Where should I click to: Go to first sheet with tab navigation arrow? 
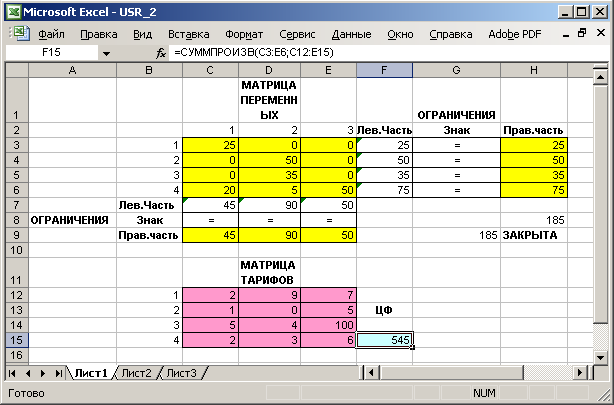pos(12,373)
